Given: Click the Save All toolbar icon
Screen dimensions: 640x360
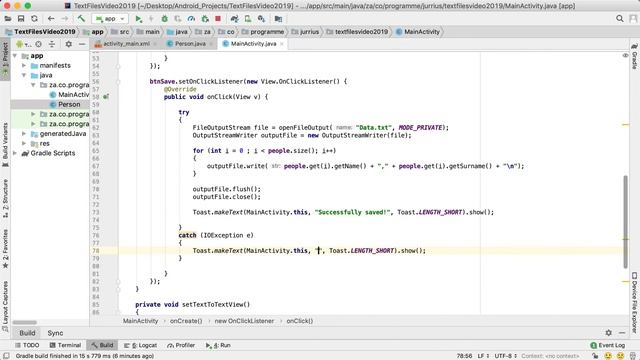Looking at the screenshot, I should [21, 19].
